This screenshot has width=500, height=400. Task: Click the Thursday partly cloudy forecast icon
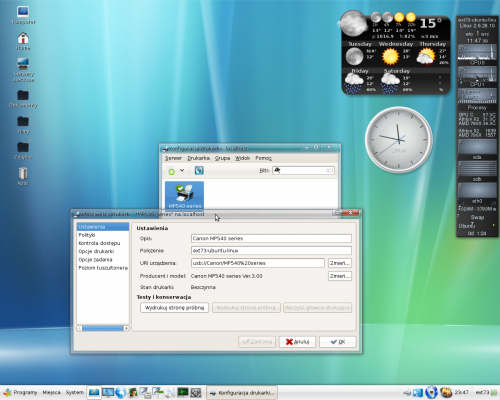(426, 56)
